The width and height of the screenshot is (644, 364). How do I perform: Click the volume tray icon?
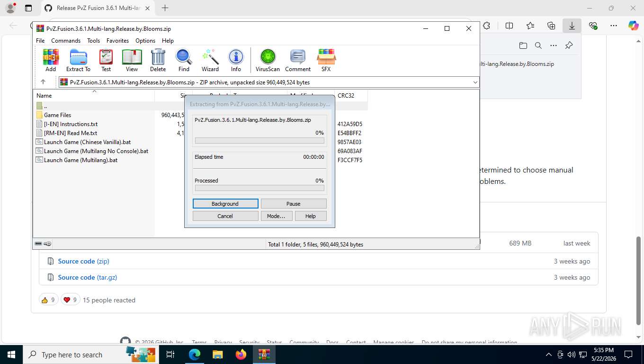(572, 355)
